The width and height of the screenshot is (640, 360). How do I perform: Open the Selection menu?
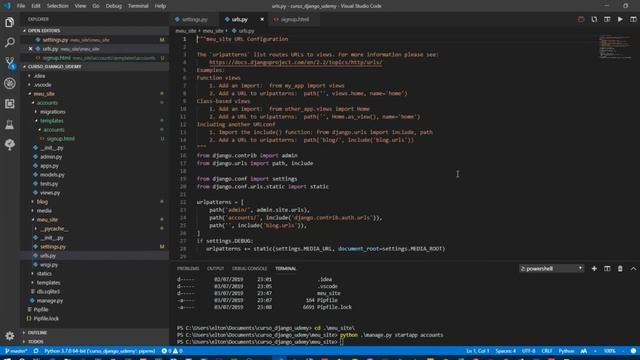coord(58,6)
